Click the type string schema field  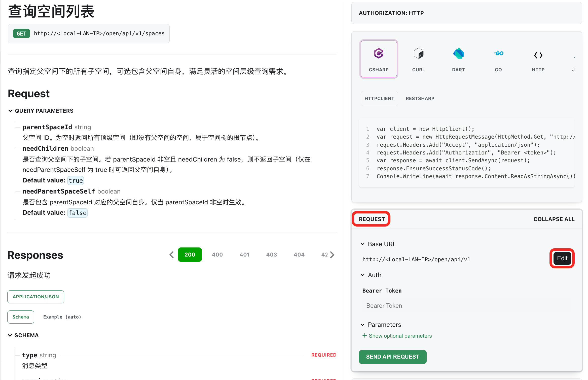(x=39, y=355)
